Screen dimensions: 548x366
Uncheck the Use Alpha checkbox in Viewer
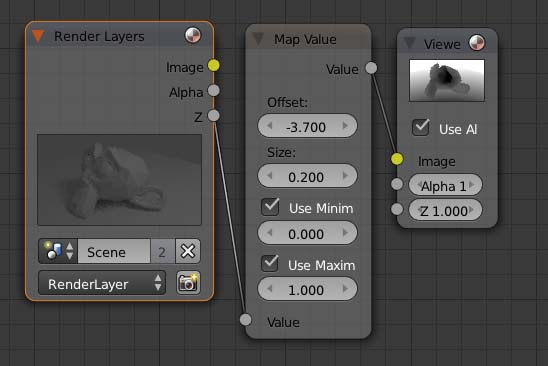(421, 127)
